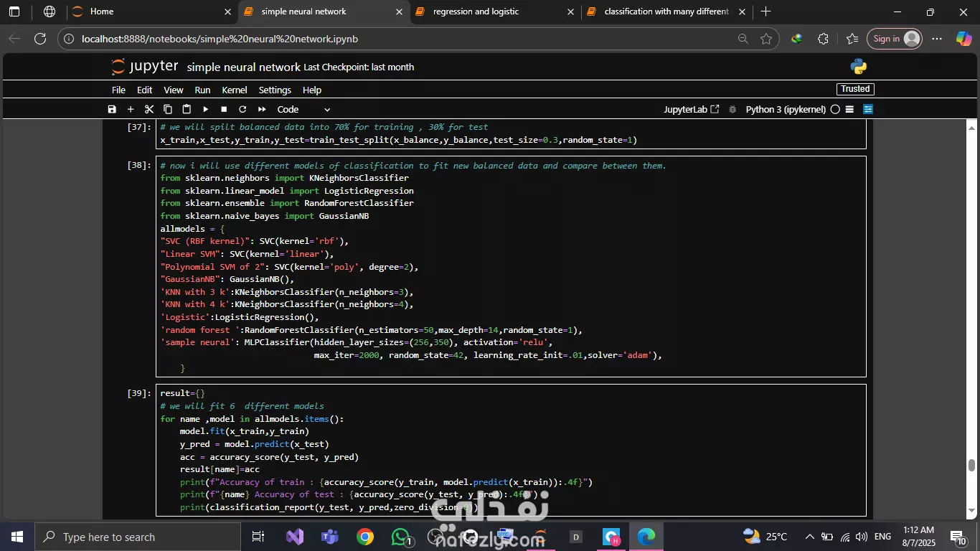Viewport: 980px width, 551px height.
Task: Switch to the regression and logistic tab
Action: point(496,11)
